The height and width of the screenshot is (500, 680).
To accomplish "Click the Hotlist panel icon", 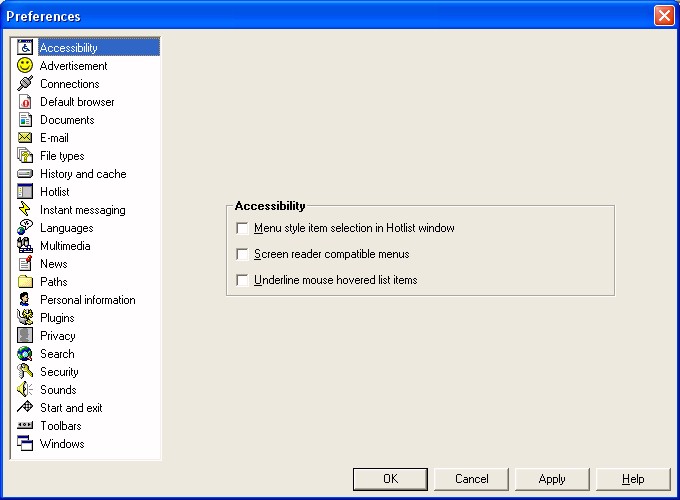I will (25, 191).
